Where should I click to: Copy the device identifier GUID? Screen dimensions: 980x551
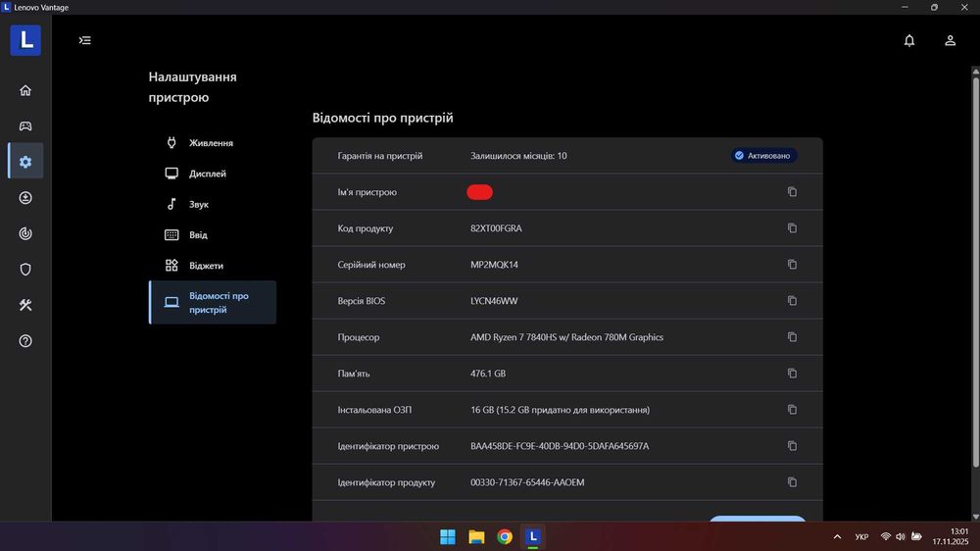[x=792, y=446]
